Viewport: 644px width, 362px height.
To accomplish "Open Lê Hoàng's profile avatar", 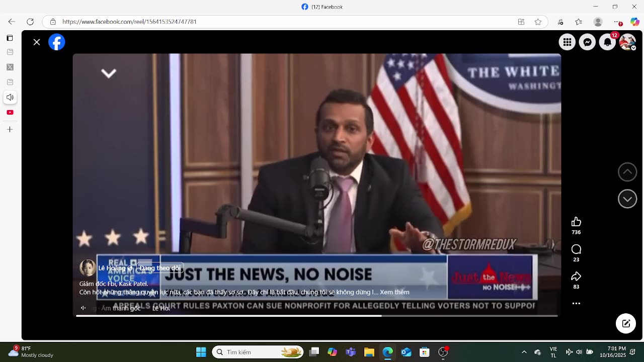I will pos(88,268).
